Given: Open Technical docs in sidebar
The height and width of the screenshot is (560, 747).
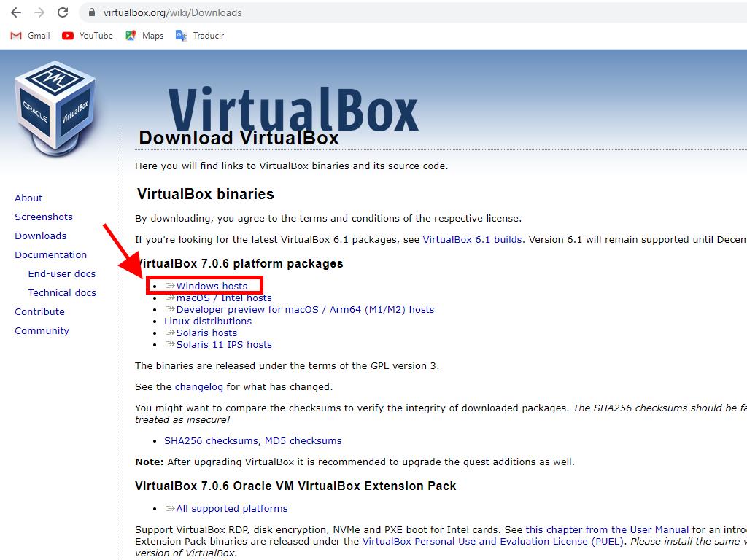Looking at the screenshot, I should (x=62, y=293).
